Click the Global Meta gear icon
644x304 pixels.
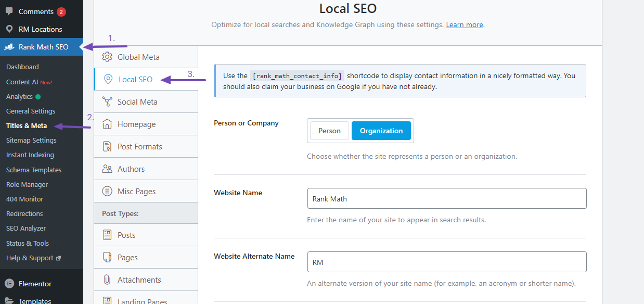[107, 57]
